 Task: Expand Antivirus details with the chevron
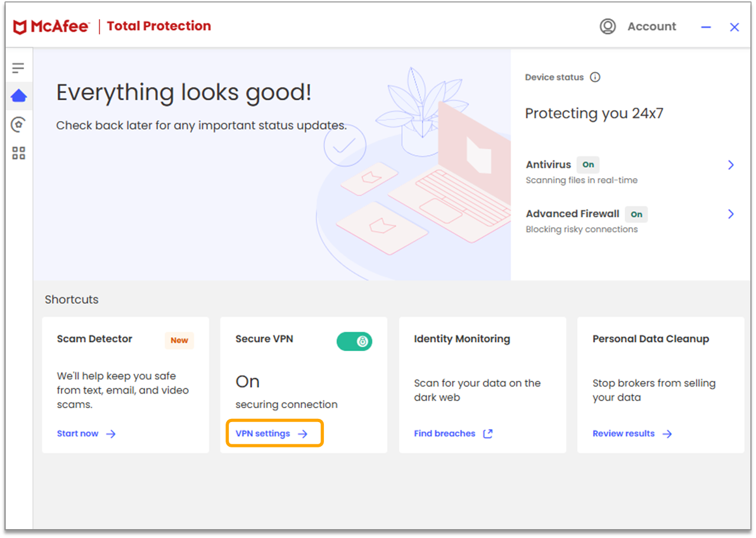pos(731,165)
